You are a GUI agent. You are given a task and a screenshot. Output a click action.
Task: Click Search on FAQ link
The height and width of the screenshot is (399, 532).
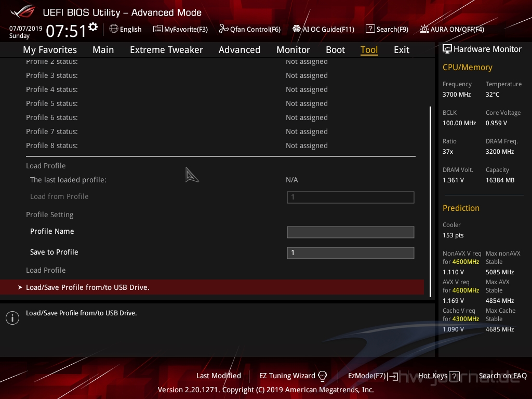502,376
